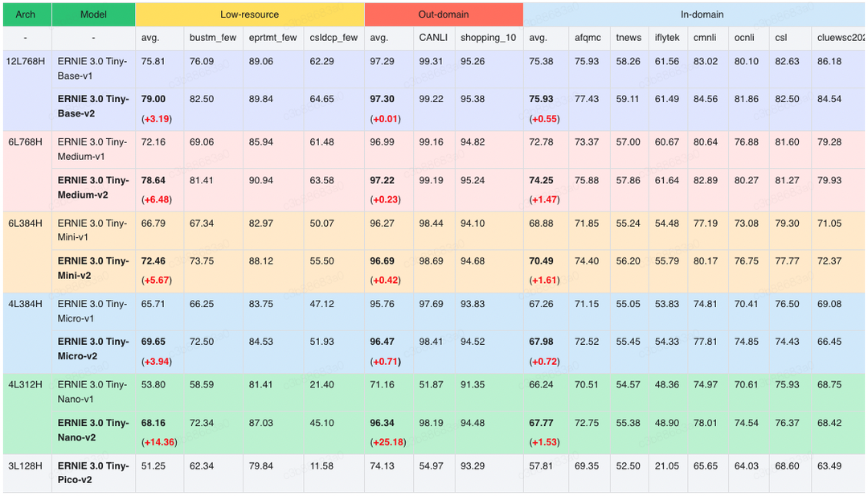Click the ERNIE 3.0 Tiny-Micro-v2 model name

[93, 349]
